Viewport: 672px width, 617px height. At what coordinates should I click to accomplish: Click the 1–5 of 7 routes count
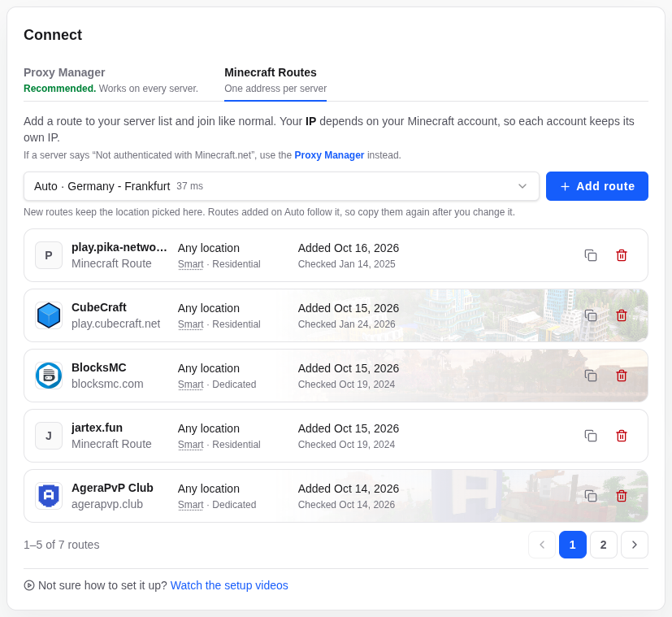point(61,545)
